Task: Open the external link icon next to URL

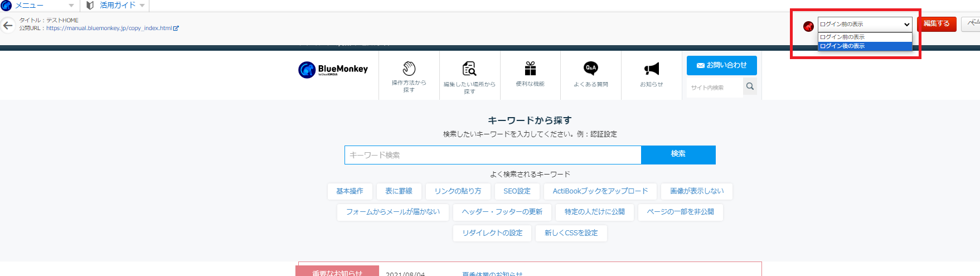Action: (176, 28)
